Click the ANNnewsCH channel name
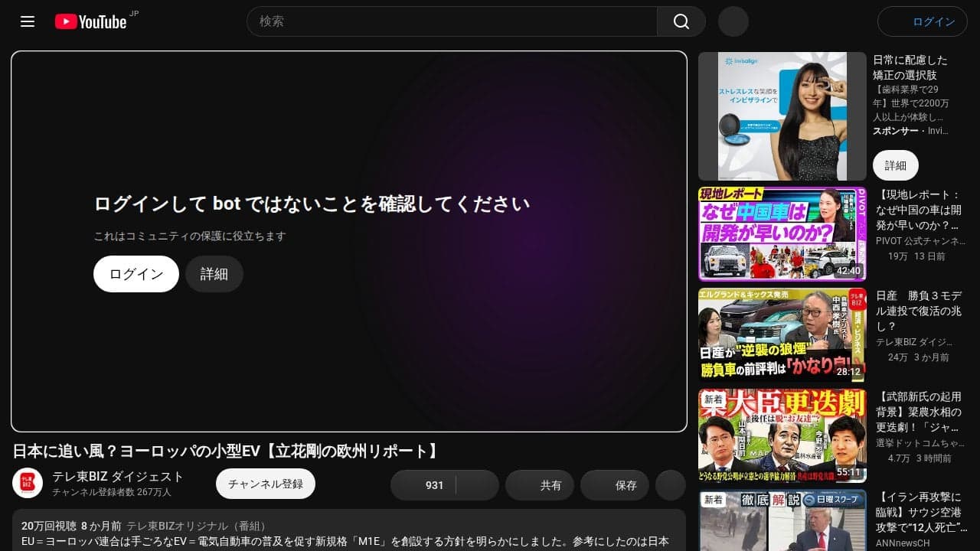The width and height of the screenshot is (980, 551). [x=903, y=543]
